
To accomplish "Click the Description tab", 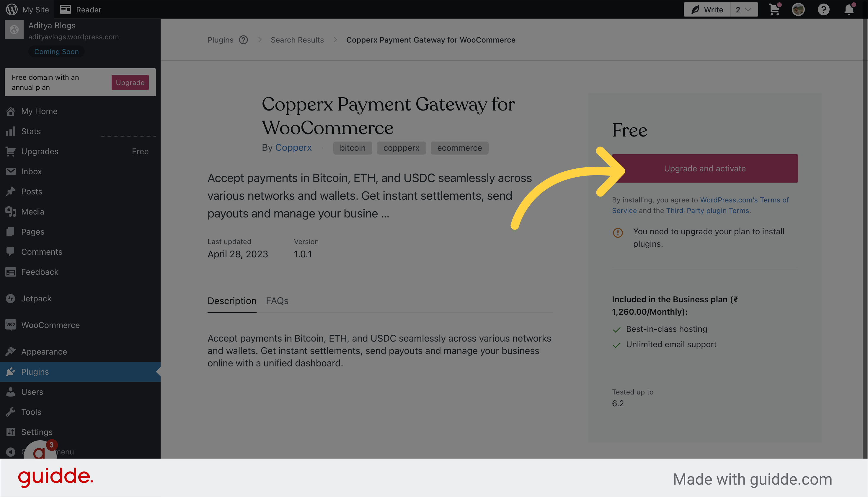I will coord(232,301).
